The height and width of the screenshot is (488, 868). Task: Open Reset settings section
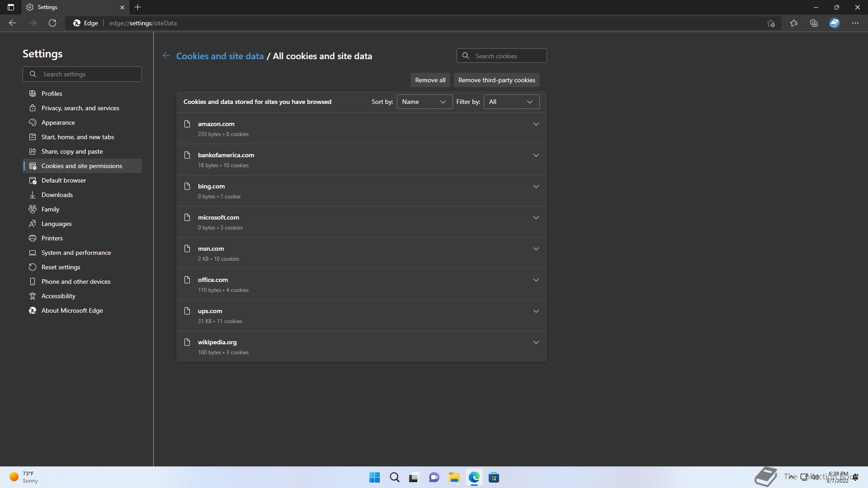(82, 267)
